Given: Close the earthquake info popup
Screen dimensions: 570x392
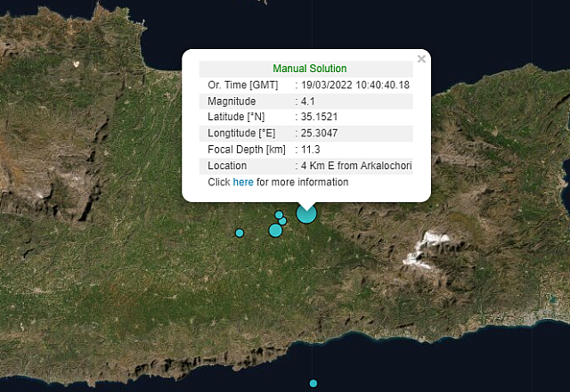Looking at the screenshot, I should point(421,60).
